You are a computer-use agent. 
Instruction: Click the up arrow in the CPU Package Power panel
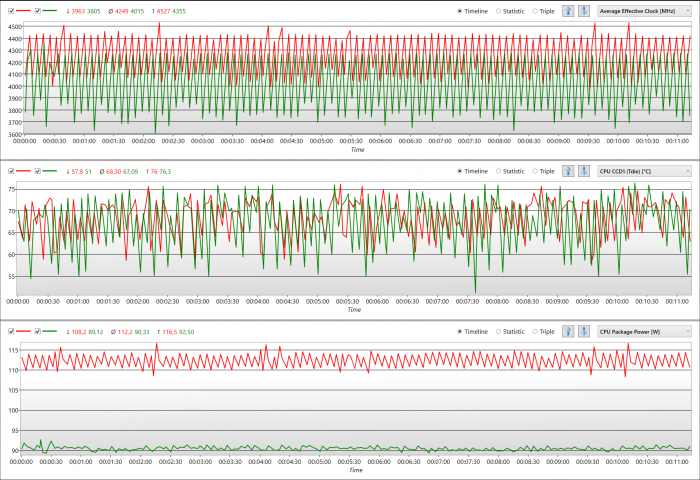(567, 331)
